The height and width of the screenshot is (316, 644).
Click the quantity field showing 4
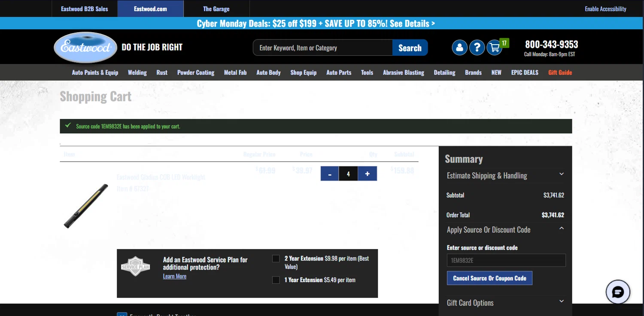348,174
